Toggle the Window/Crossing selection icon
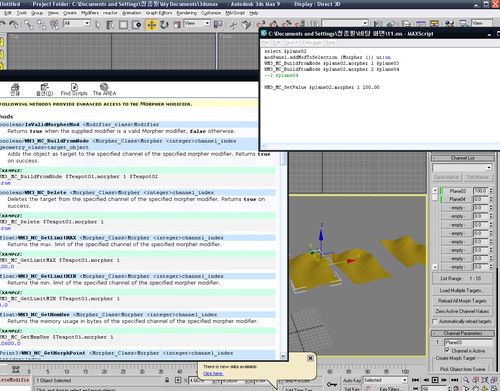This screenshot has height=391, width=500. tap(137, 25)
